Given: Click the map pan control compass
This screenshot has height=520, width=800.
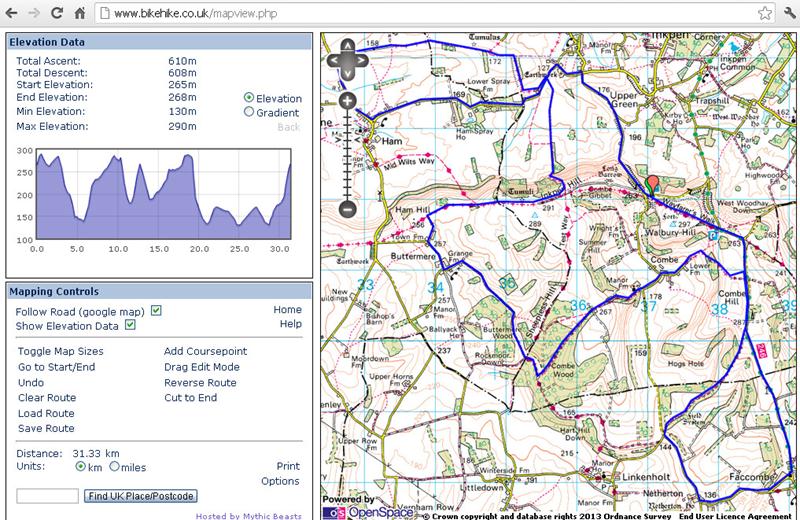Looking at the screenshot, I should coord(347,59).
